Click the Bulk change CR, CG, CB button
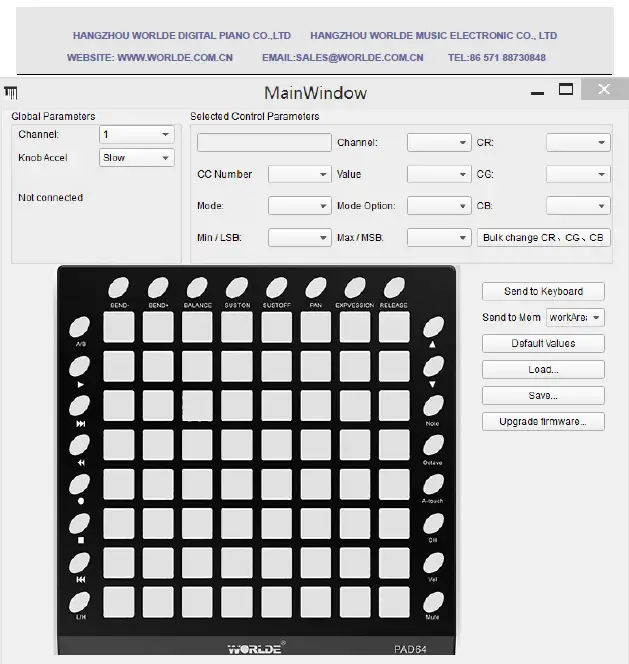This screenshot has width=629, height=664. tap(543, 238)
